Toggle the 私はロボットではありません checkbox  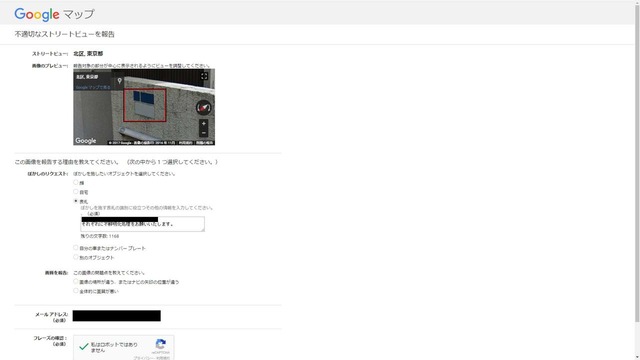84,347
